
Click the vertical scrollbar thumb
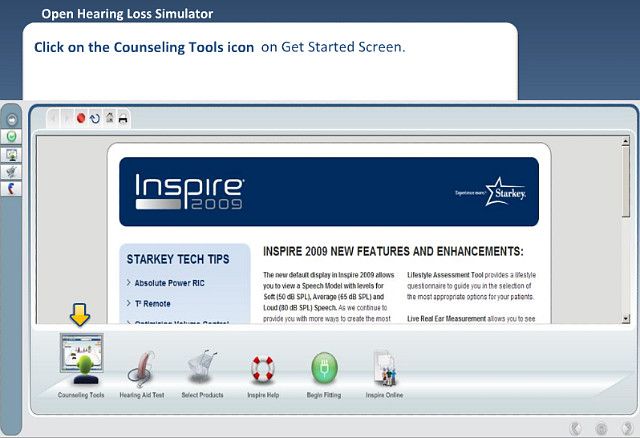(x=625, y=182)
